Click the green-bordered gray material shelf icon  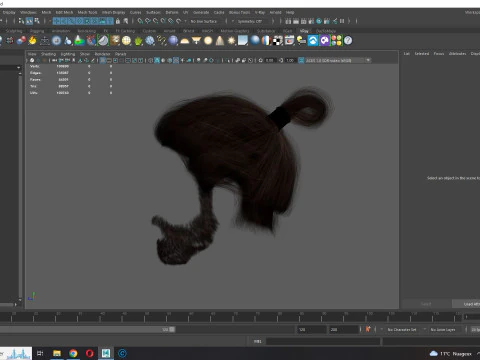click(103, 41)
